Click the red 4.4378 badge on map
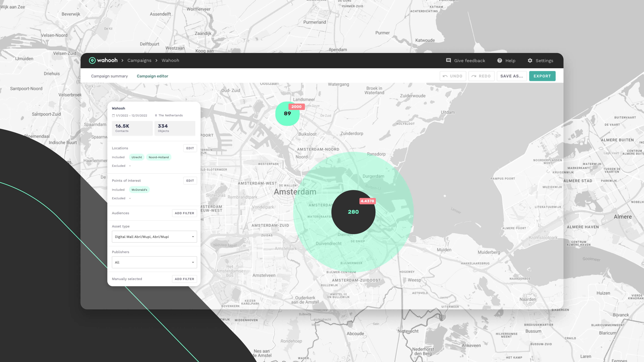Viewport: 644px width, 362px height. (x=367, y=201)
